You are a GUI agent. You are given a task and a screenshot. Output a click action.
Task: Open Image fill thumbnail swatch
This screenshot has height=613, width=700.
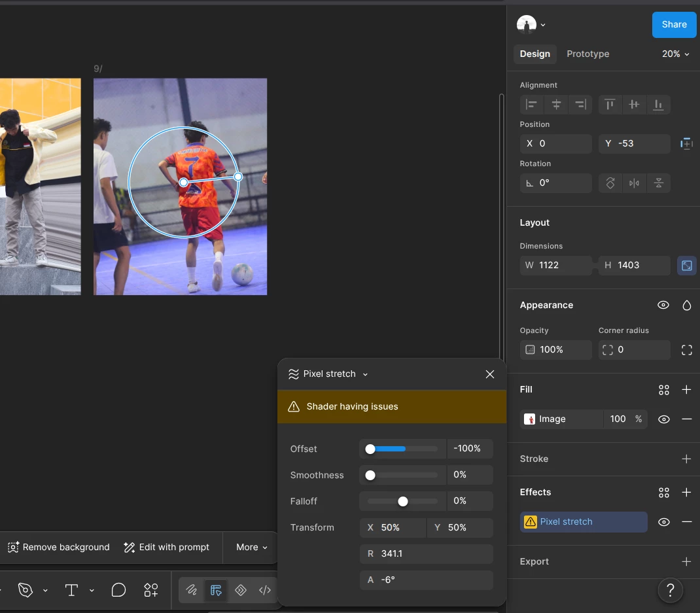tap(529, 419)
